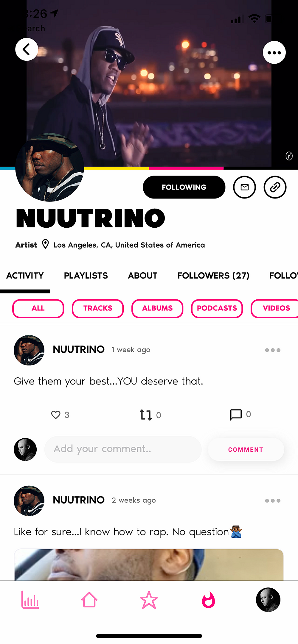
Task: Tap the back arrow button
Action: [27, 49]
